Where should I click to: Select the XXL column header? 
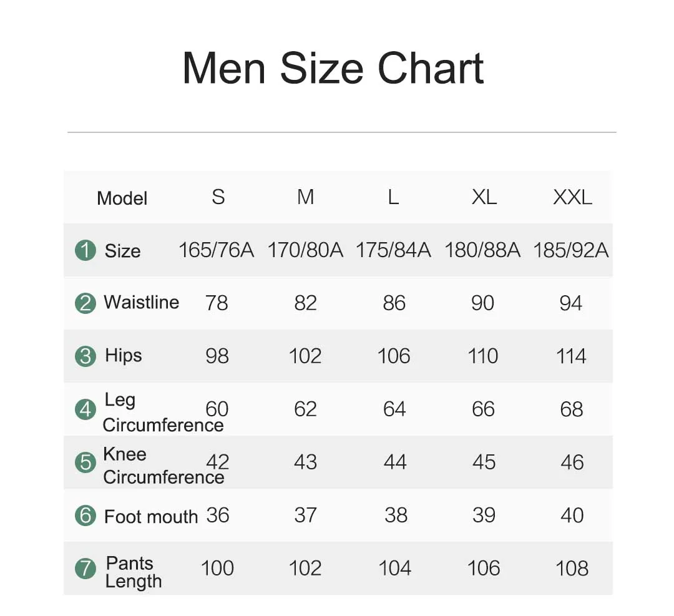tap(572, 197)
